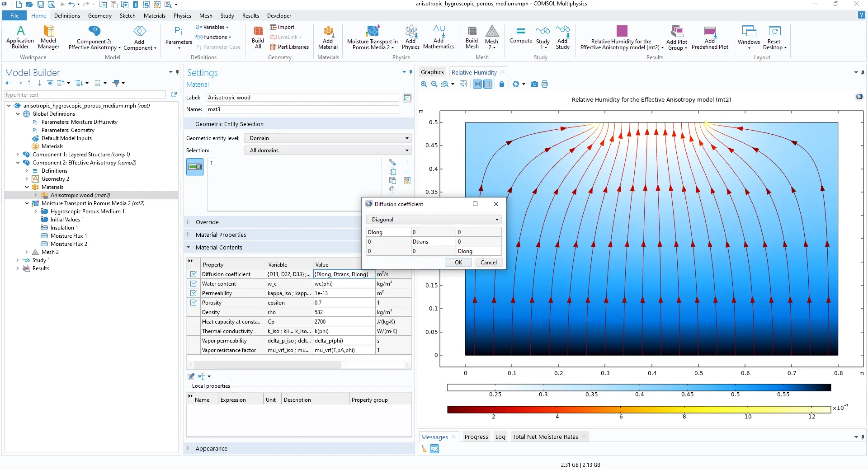
Task: Expand the Material Properties section
Action: pos(221,235)
